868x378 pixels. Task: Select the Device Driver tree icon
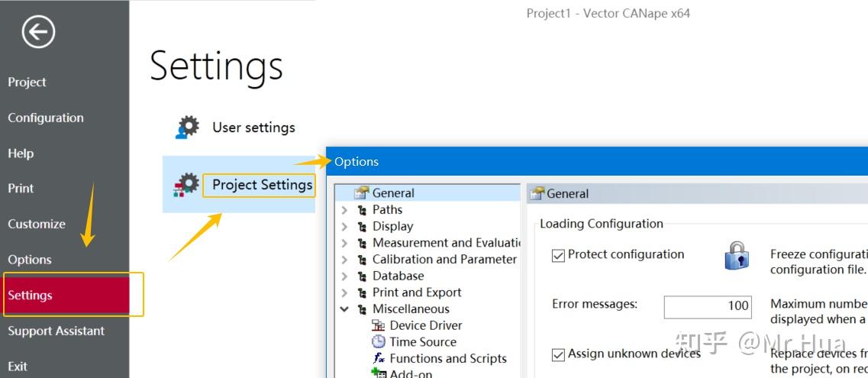(379, 325)
